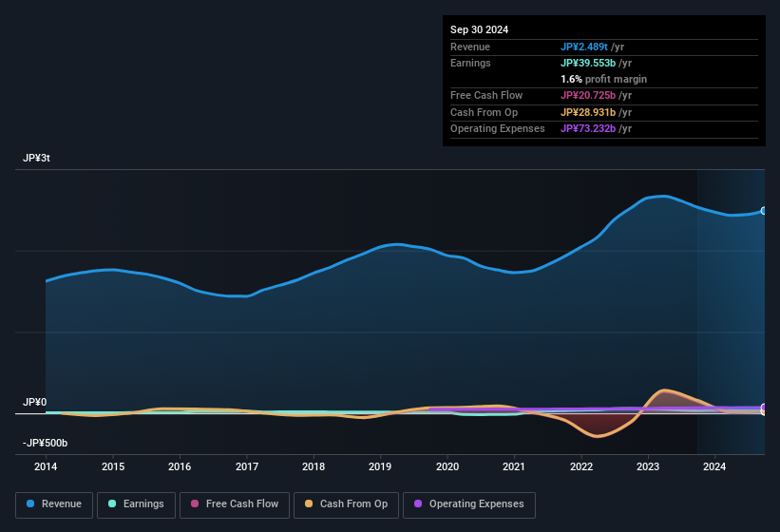Click the 2016 x-axis label
Image resolution: width=780 pixels, height=532 pixels.
point(180,466)
